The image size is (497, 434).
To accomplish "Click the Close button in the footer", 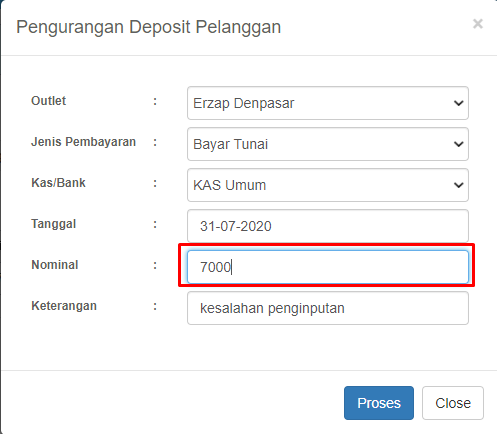I will pyautogui.click(x=453, y=403).
